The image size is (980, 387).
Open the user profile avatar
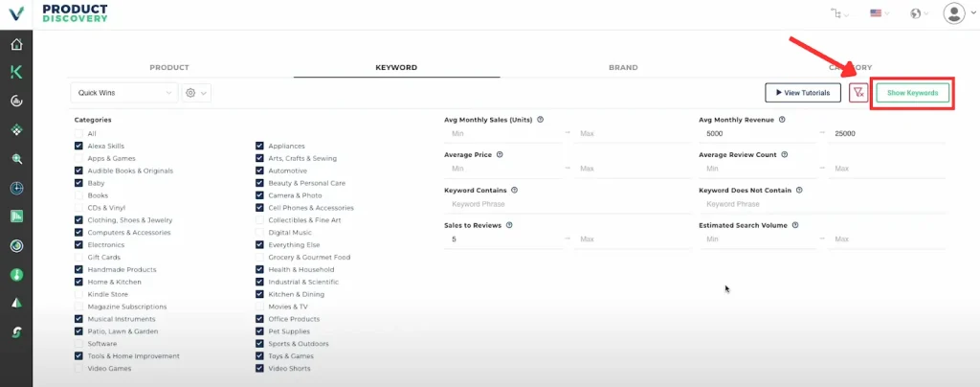point(954,13)
